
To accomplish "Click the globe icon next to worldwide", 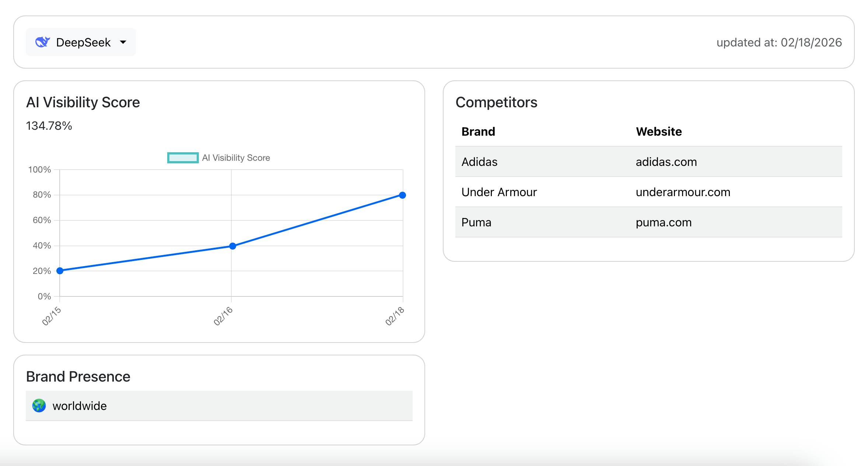I will click(38, 406).
